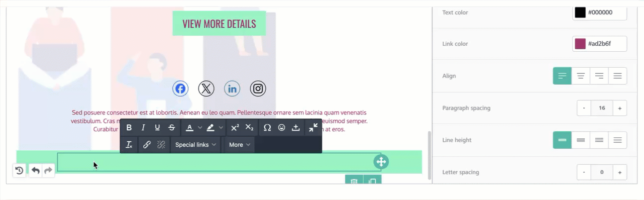The height and width of the screenshot is (200, 644).
Task: Open text color dropdown arrow
Action: (200, 128)
